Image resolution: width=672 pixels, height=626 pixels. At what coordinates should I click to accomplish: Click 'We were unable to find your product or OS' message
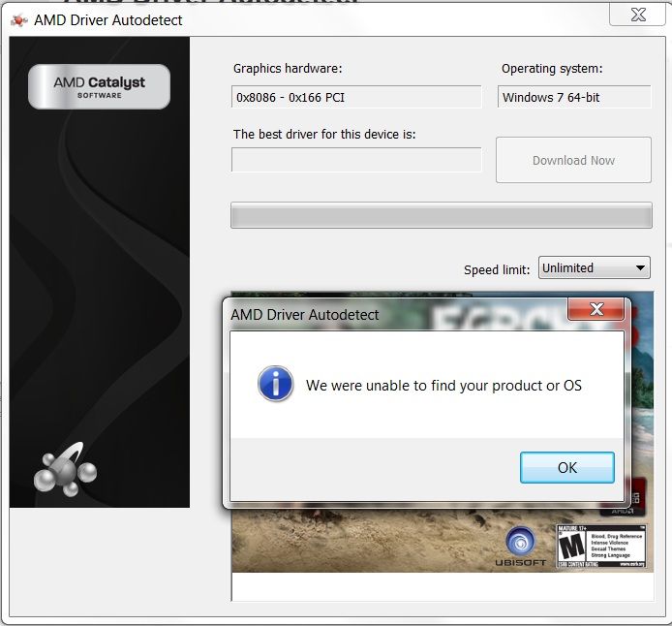tap(443, 386)
